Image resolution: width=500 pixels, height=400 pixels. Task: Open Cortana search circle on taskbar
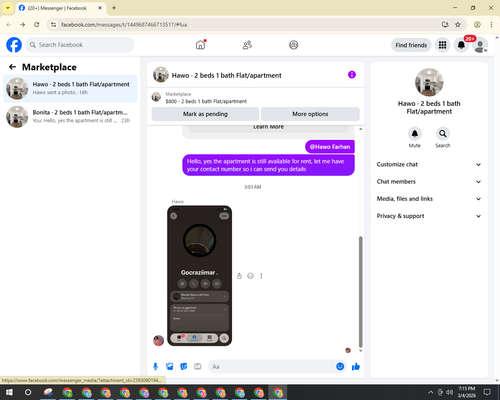coord(28,392)
